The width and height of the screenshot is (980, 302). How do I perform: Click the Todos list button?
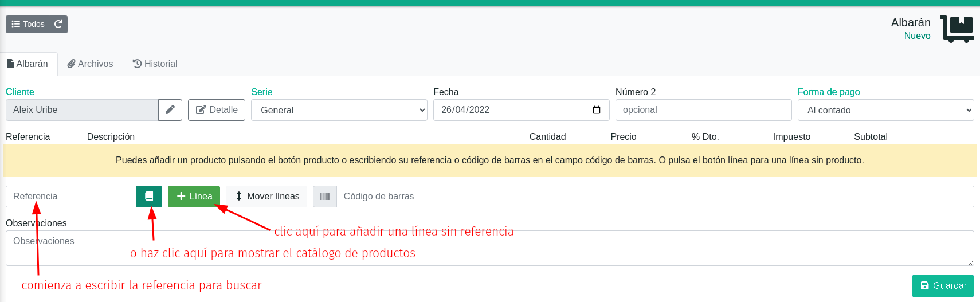28,24
